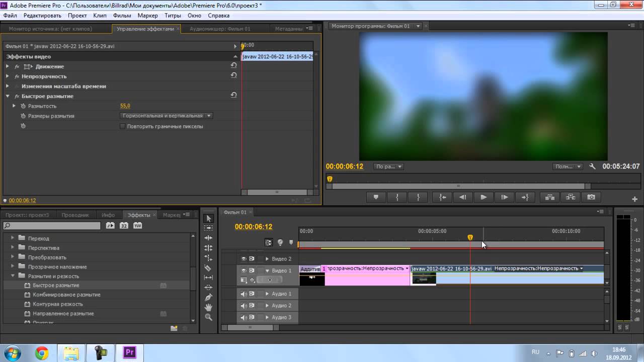Viewport: 644px width, 362px height.
Task: Select Контурная резкость effect
Action: (58, 304)
